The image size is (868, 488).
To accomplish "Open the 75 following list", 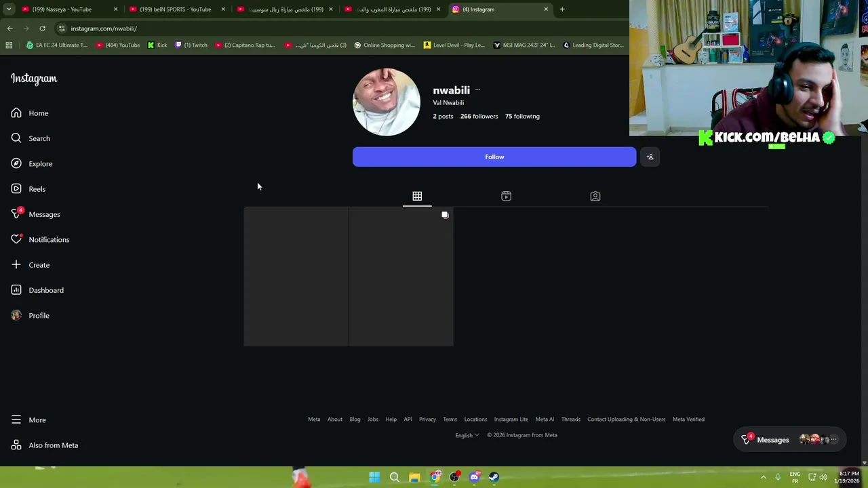I will [522, 116].
